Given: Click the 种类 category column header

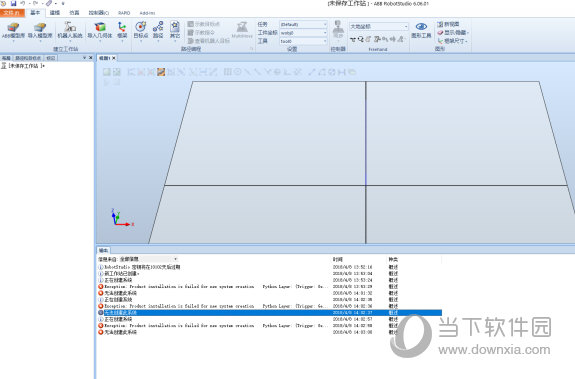Looking at the screenshot, I should tap(393, 259).
